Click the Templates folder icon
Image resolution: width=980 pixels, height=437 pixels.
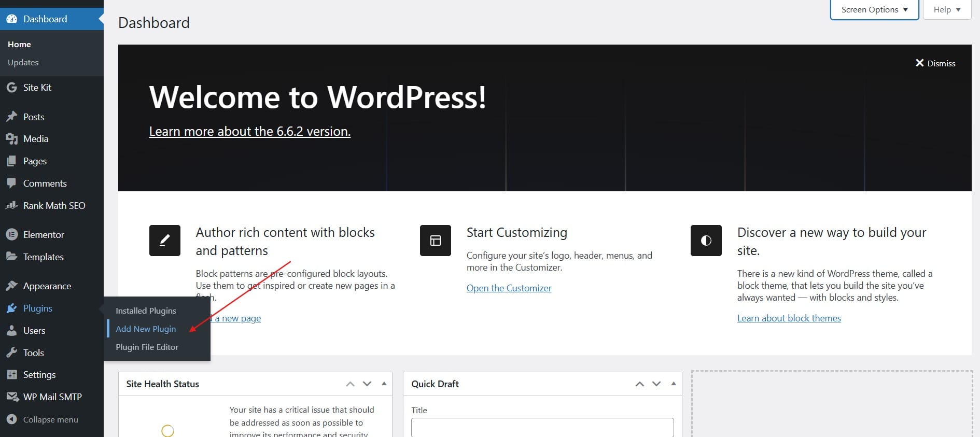pyautogui.click(x=11, y=257)
